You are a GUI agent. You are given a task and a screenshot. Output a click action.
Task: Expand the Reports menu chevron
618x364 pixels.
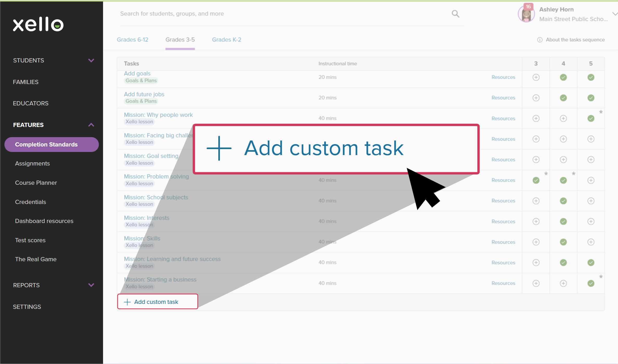pyautogui.click(x=91, y=285)
